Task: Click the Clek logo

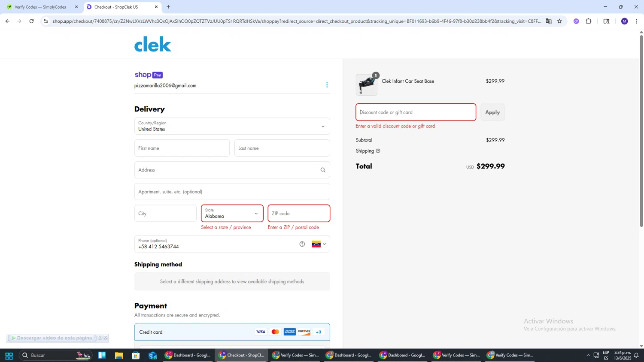Action: [153, 44]
